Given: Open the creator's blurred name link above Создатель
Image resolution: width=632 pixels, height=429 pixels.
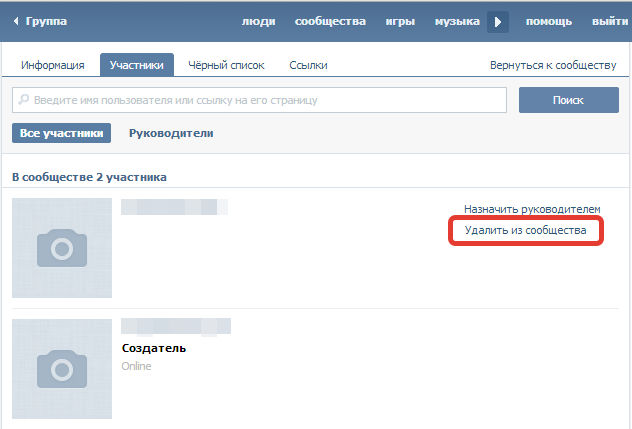Looking at the screenshot, I should 176,326.
